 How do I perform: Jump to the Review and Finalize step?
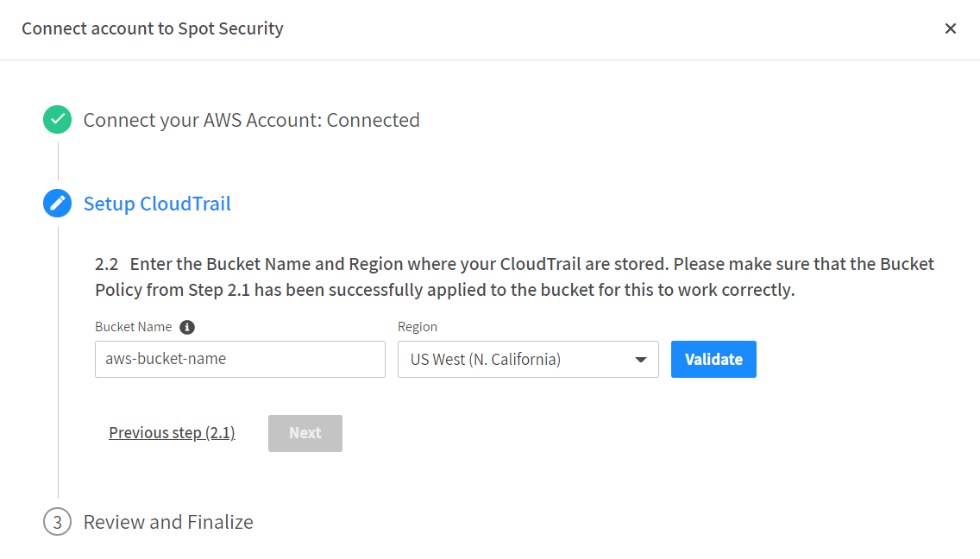(168, 522)
